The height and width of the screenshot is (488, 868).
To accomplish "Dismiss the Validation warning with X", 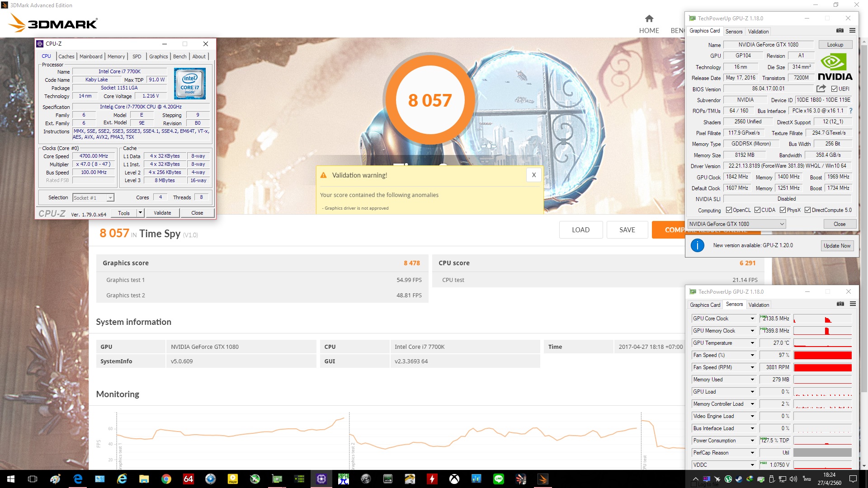I will click(533, 175).
